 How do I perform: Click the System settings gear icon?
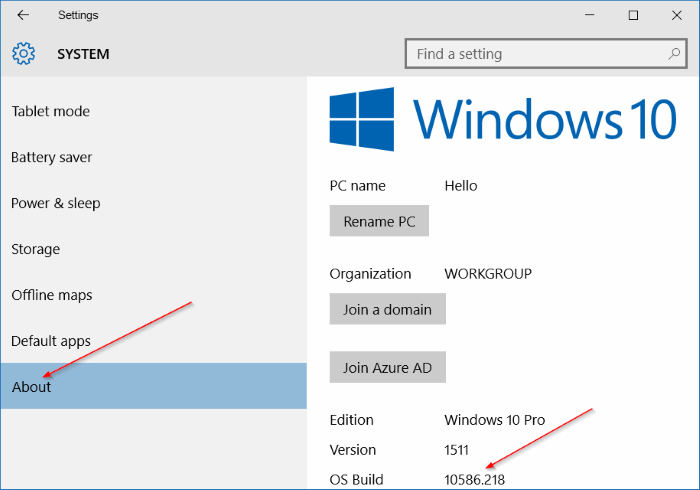[x=23, y=54]
